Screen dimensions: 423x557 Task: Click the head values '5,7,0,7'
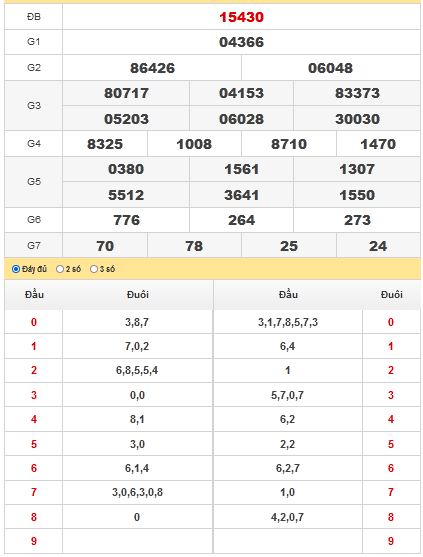(x=287, y=395)
